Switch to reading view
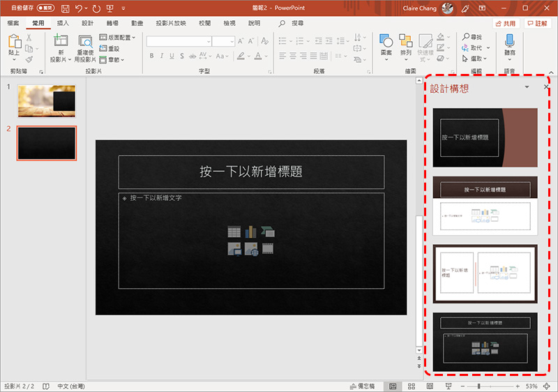This screenshot has height=392, width=558. [x=430, y=386]
